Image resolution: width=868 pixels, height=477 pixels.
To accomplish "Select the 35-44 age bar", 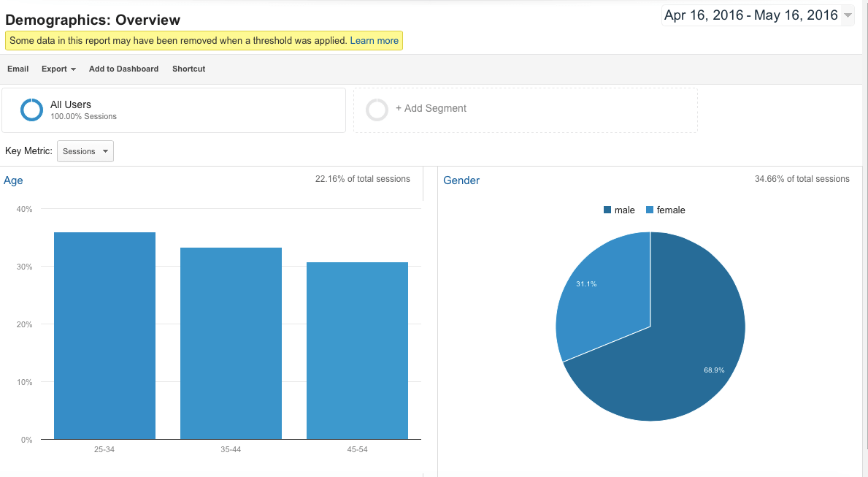I will point(231,343).
